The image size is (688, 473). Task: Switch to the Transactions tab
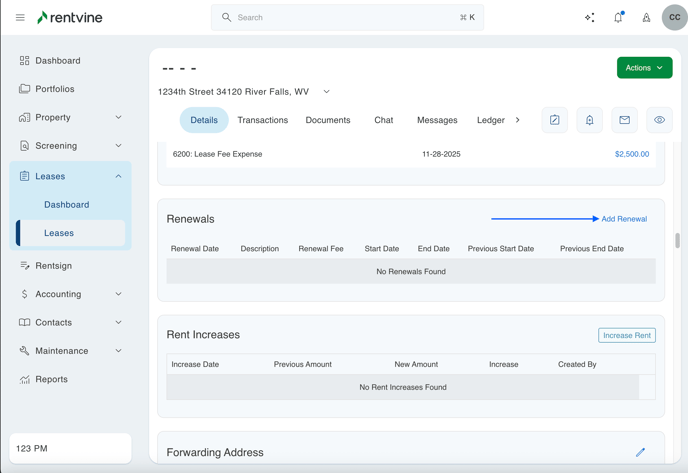263,120
